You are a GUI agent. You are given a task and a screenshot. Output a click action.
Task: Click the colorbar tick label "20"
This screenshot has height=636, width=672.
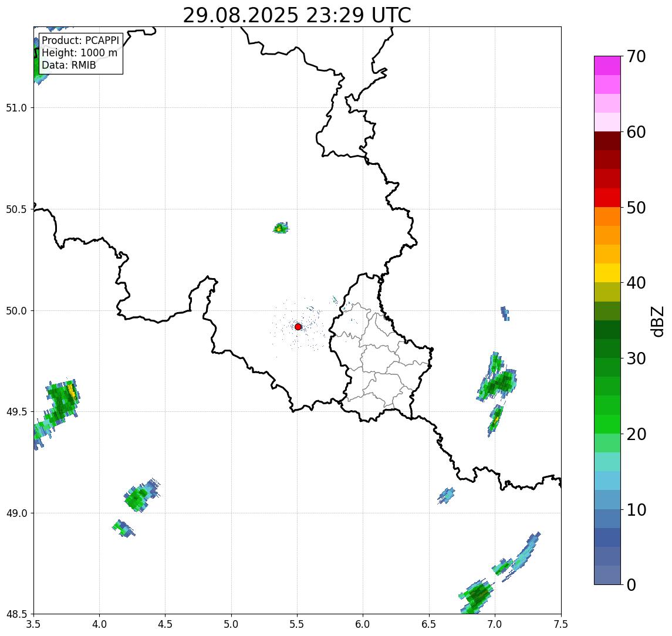pos(636,434)
